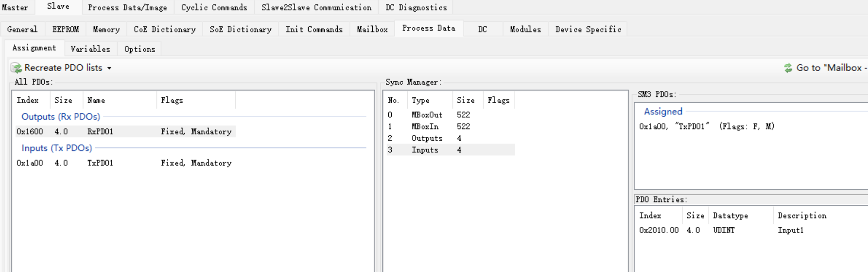868x272 pixels.
Task: Select the 0x1600 RxPDO1 row
Action: [124, 131]
